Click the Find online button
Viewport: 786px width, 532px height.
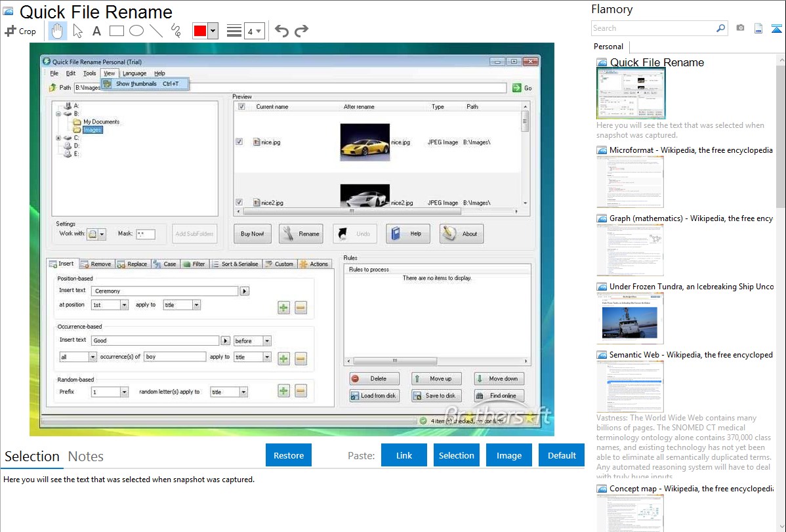click(x=499, y=396)
